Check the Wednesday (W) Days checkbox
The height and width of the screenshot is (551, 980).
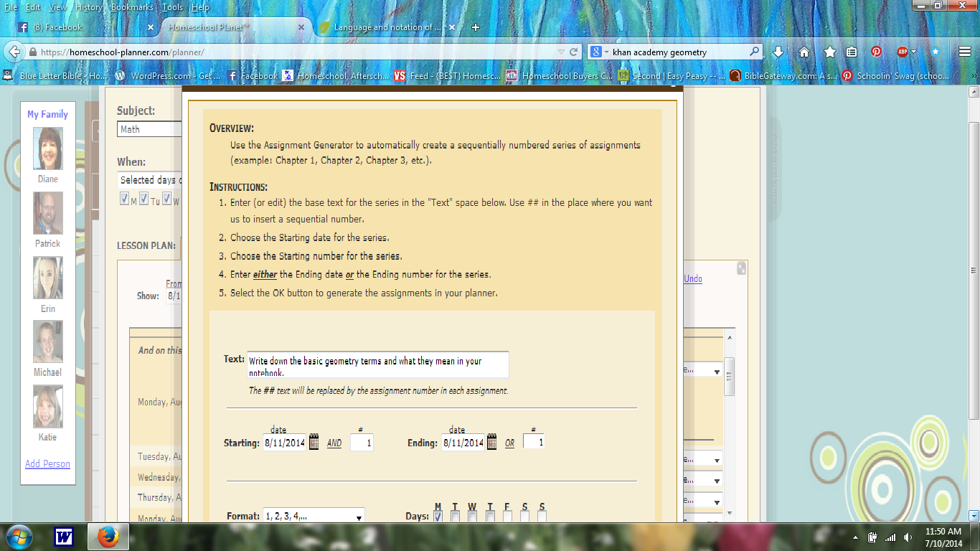[472, 517]
